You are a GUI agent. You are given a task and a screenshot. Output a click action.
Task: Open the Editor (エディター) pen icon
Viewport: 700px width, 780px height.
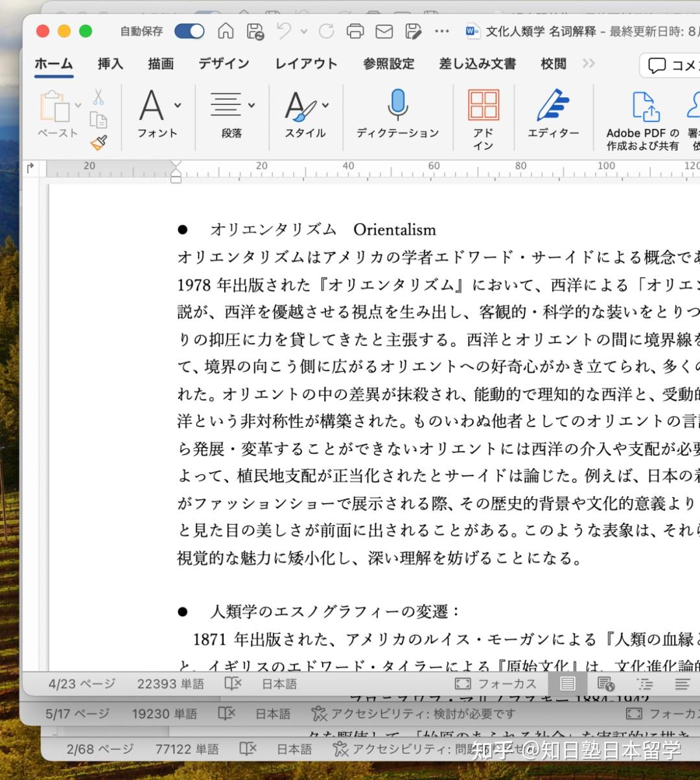pyautogui.click(x=552, y=113)
